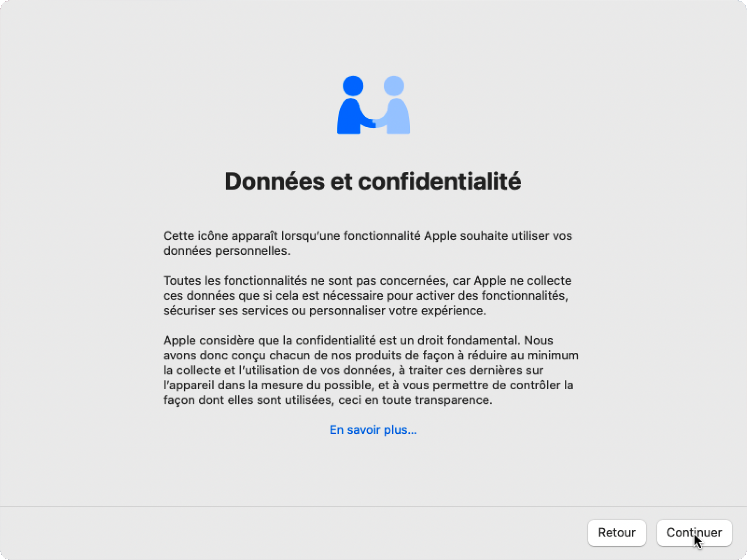Click the paragraph starting "Apple considère que"
The width and height of the screenshot is (747, 560).
[x=370, y=370]
